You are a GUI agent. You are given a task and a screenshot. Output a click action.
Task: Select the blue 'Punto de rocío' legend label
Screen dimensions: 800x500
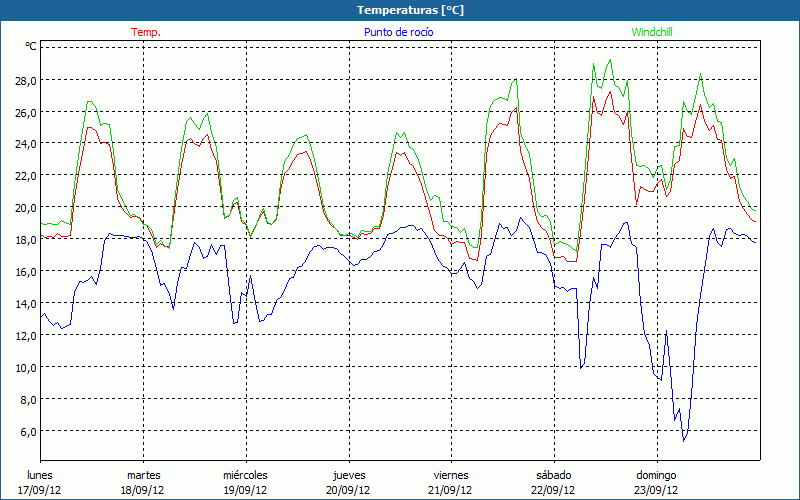(x=399, y=32)
